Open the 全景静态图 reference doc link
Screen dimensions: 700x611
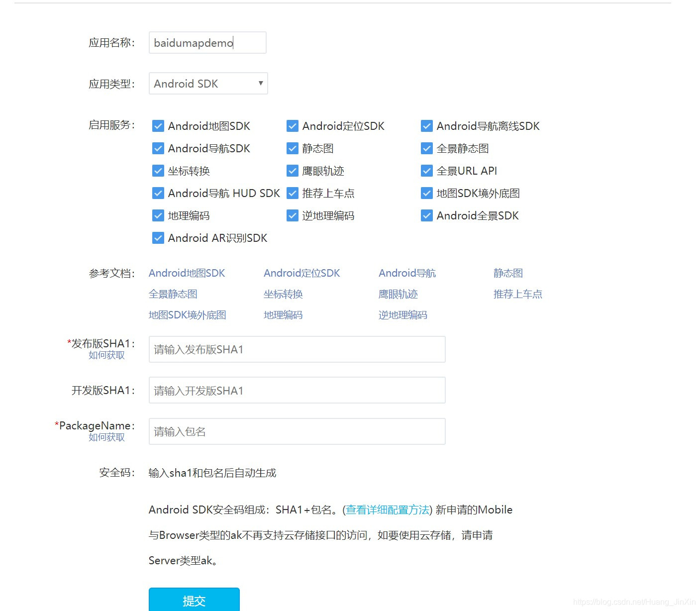tap(173, 294)
